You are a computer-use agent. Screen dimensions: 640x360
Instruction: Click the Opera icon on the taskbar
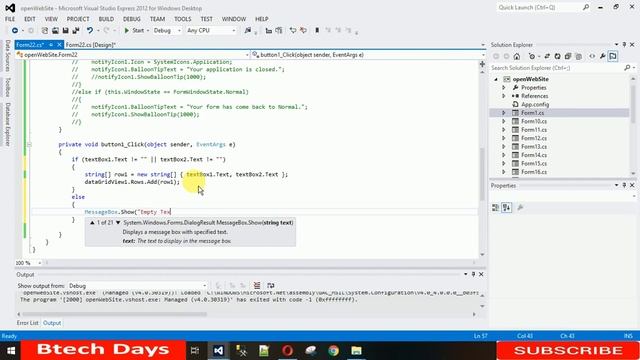coord(287,350)
